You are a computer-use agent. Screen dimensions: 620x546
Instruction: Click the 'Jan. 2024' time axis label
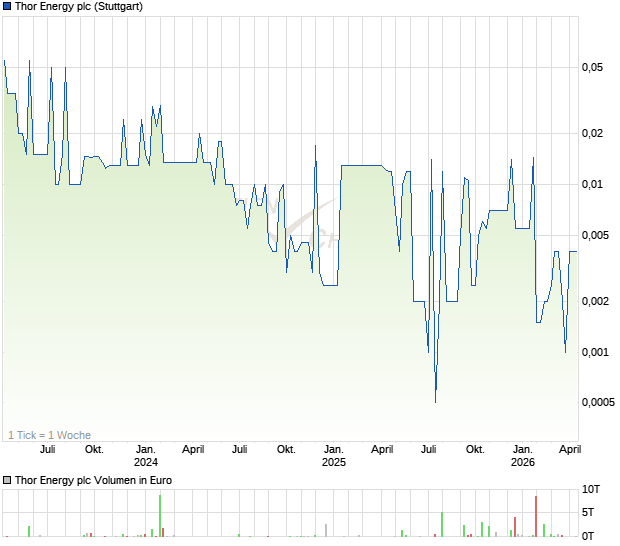(x=146, y=455)
